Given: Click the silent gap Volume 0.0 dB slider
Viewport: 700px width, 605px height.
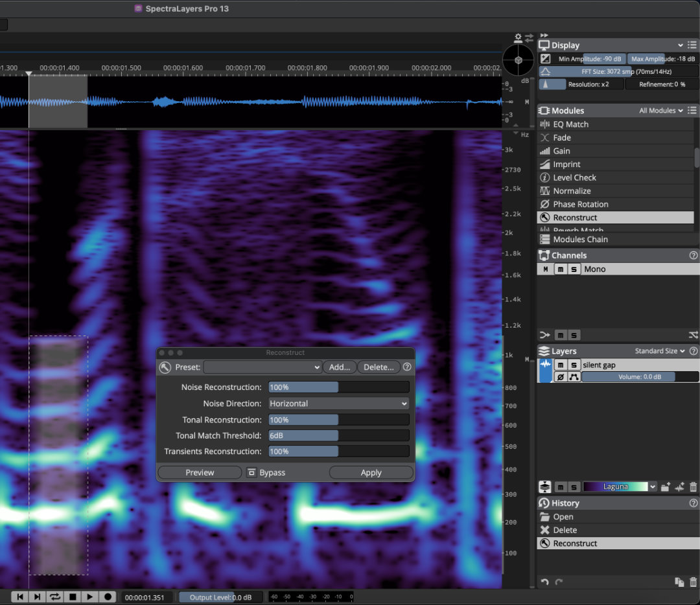Looking at the screenshot, I should click(640, 377).
